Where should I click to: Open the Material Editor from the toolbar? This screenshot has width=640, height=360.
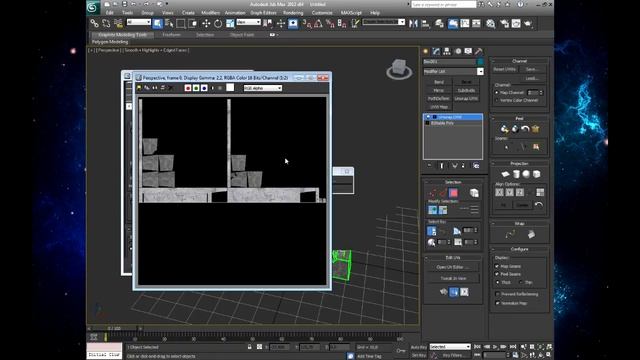(x=491, y=24)
